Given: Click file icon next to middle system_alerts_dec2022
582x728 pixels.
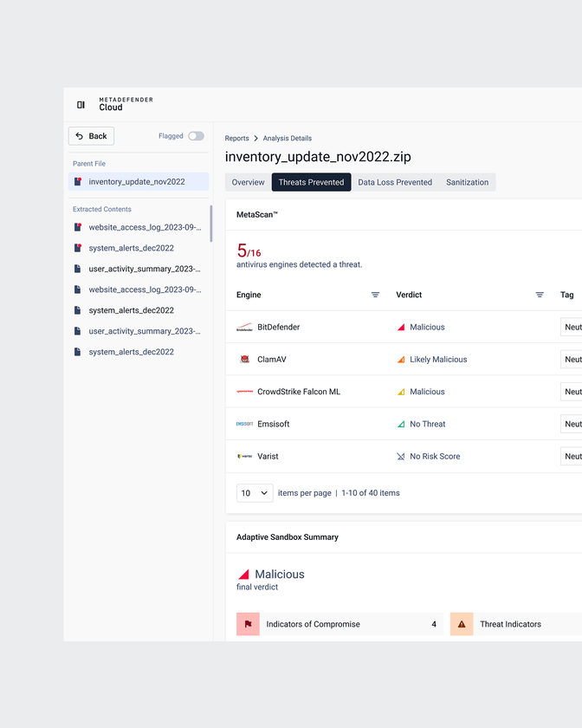Looking at the screenshot, I should tap(77, 310).
